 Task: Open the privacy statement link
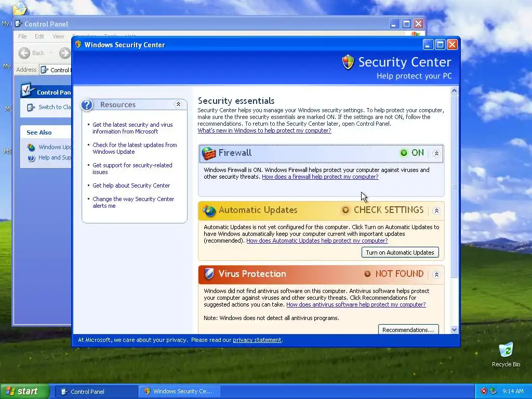257,340
